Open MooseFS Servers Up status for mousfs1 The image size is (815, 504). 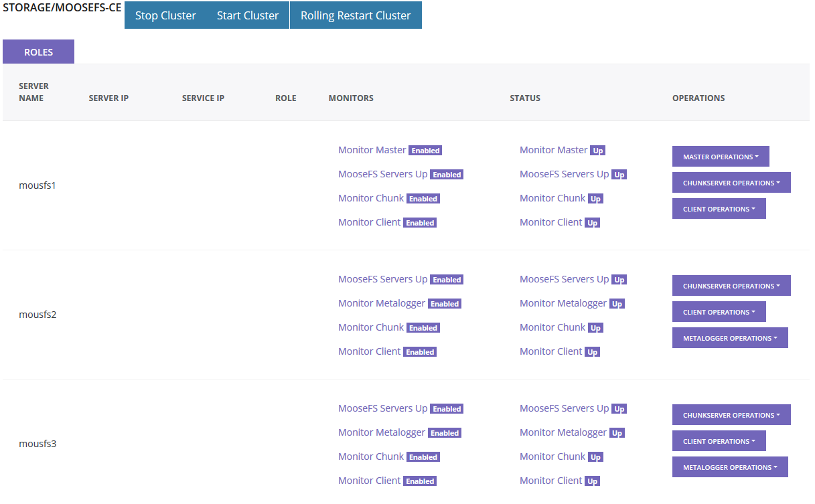(565, 174)
